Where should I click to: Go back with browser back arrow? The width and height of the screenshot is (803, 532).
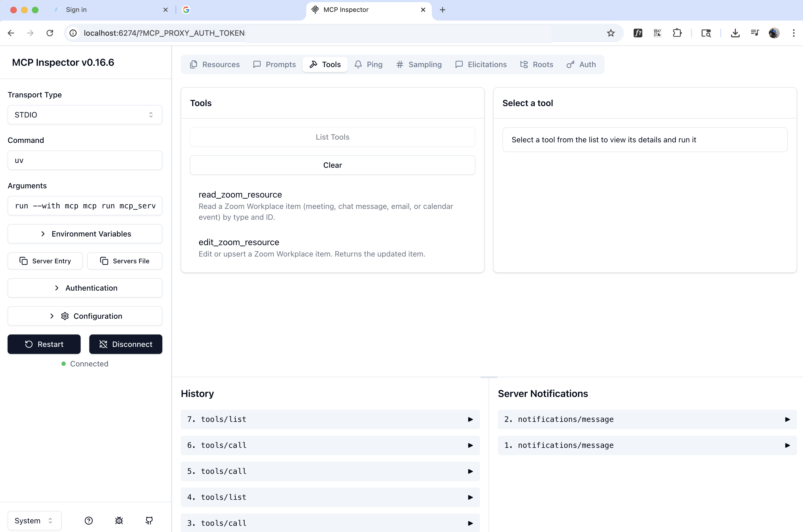click(11, 33)
